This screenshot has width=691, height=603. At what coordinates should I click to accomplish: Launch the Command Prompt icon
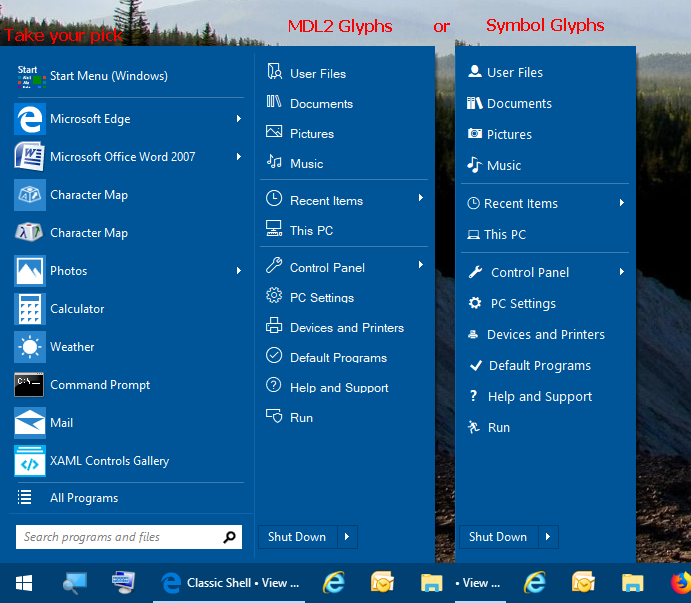click(30, 385)
